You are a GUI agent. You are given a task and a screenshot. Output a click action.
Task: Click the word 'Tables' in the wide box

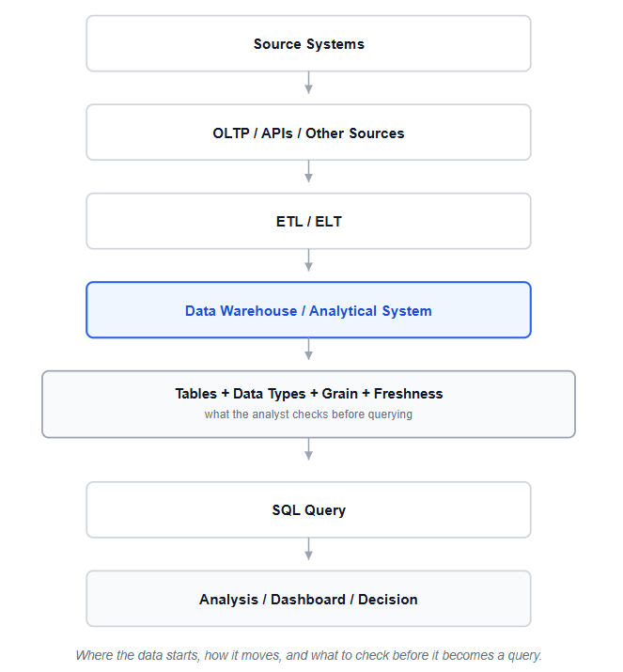click(x=195, y=394)
